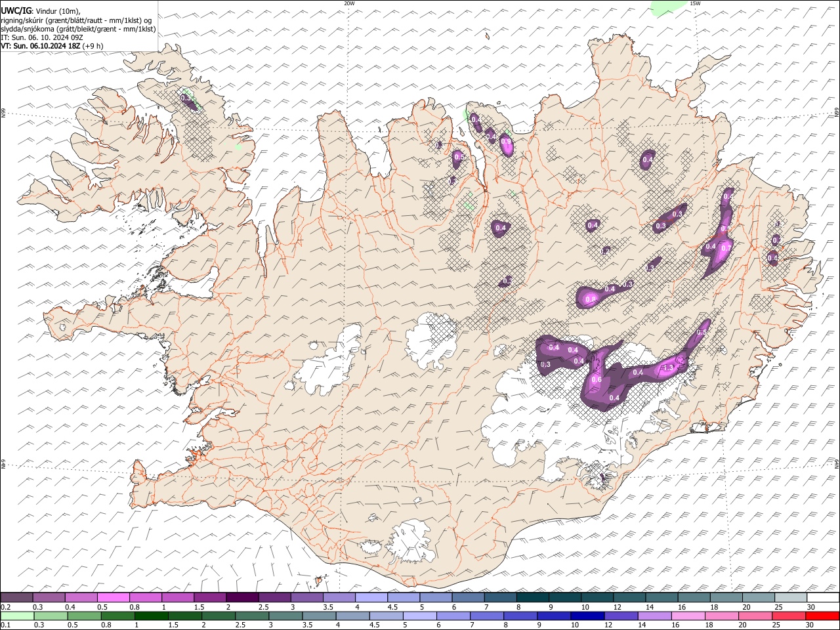Screen dimensions: 840x630
Task: Click the 'slydda/snjókoma' legend description line
Action: [79, 29]
